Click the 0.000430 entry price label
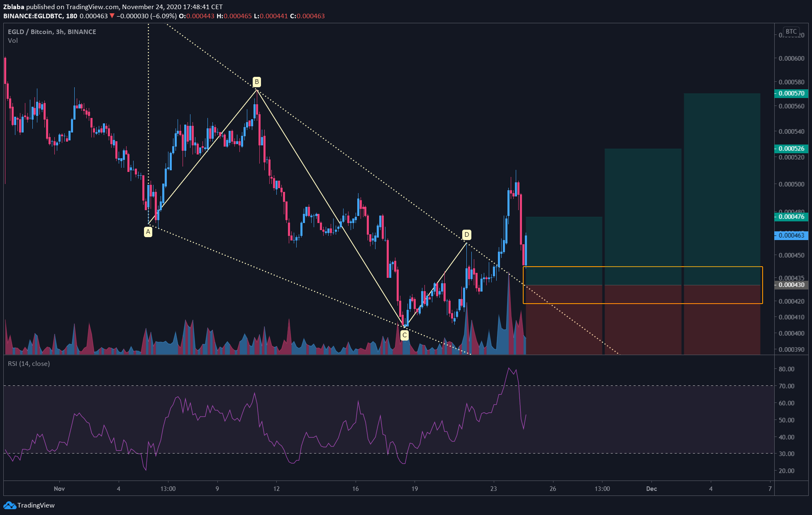This screenshot has height=515, width=812. click(x=791, y=285)
